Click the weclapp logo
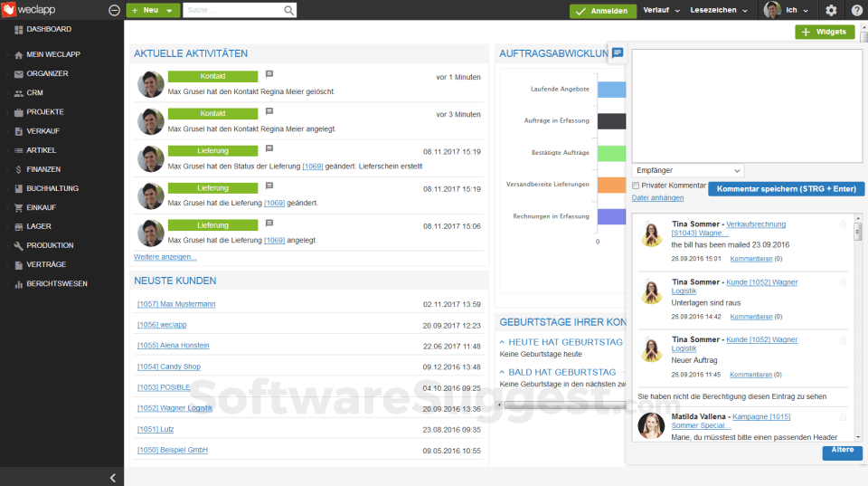 [x=29, y=9]
